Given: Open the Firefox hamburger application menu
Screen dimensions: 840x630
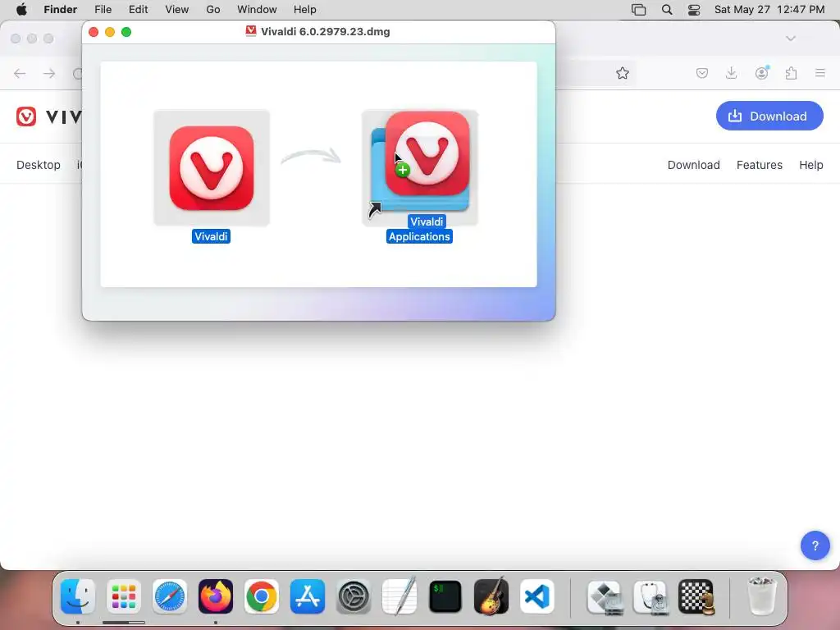Looking at the screenshot, I should pos(820,73).
